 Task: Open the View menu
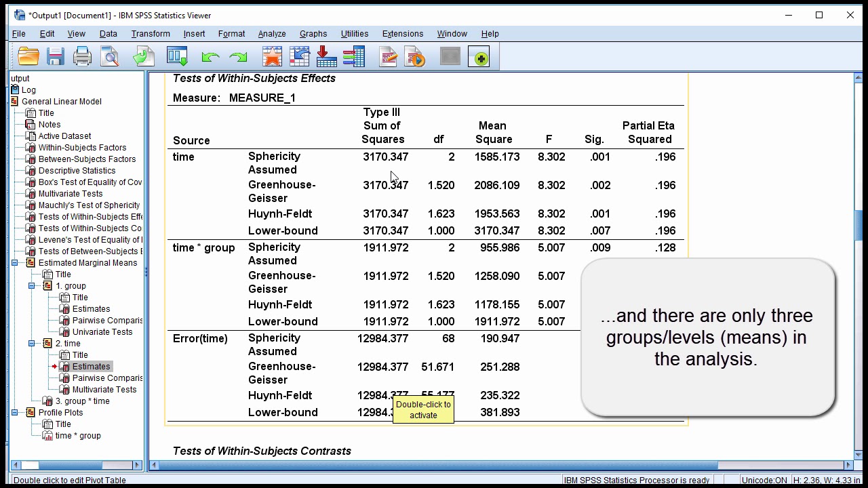76,33
